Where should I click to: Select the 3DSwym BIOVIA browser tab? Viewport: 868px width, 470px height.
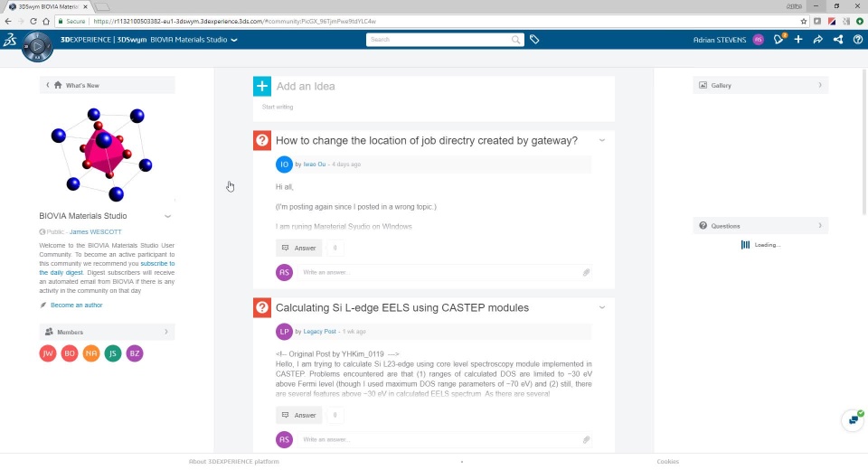[x=48, y=6]
